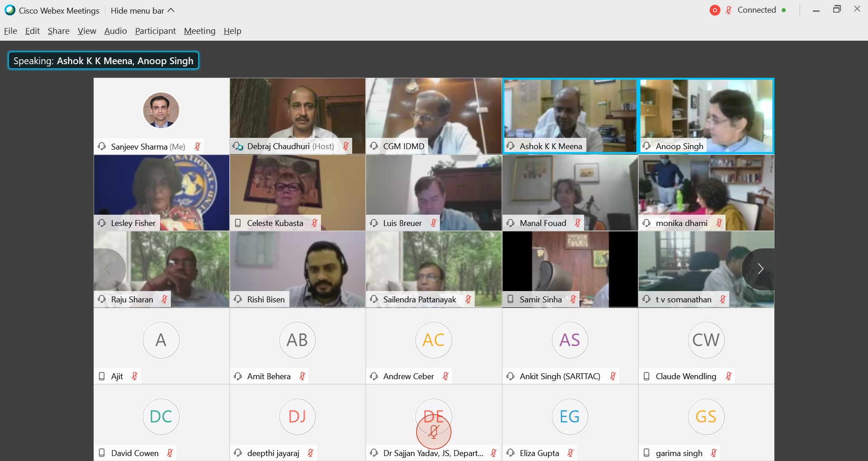
Task: Click Sanjeev Sharma's profile photo avatar
Action: tap(161, 110)
